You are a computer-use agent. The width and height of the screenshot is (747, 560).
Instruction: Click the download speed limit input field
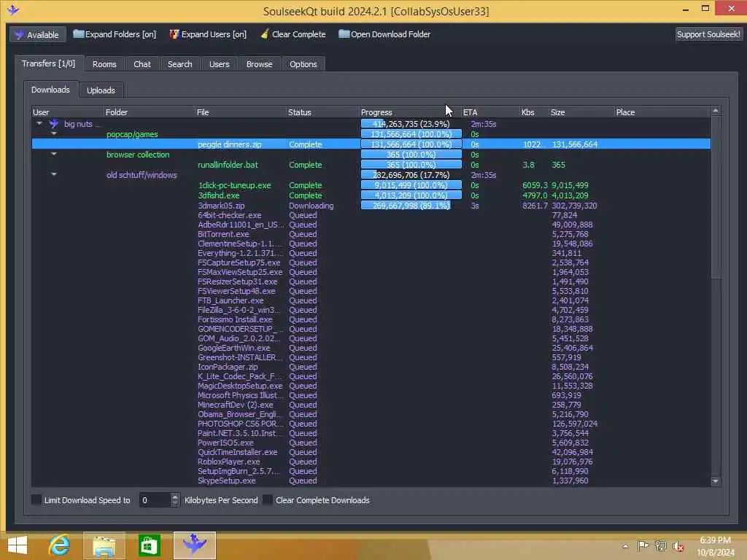click(x=155, y=499)
